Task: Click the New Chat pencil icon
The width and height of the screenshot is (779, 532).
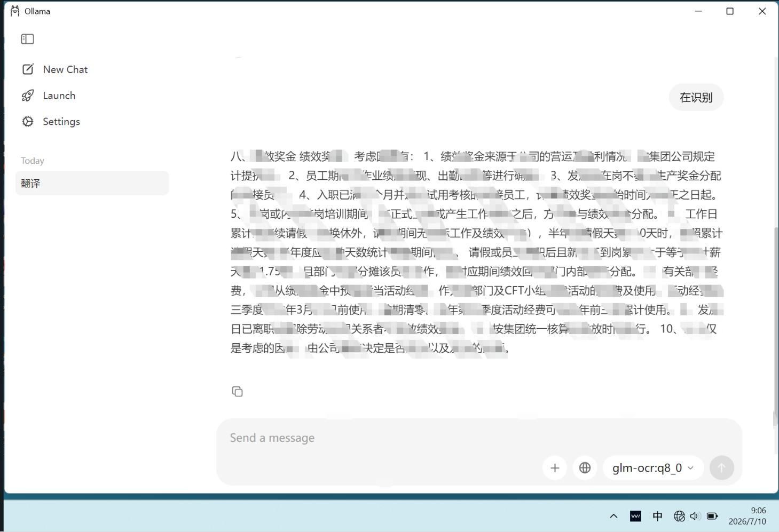Action: coord(28,69)
